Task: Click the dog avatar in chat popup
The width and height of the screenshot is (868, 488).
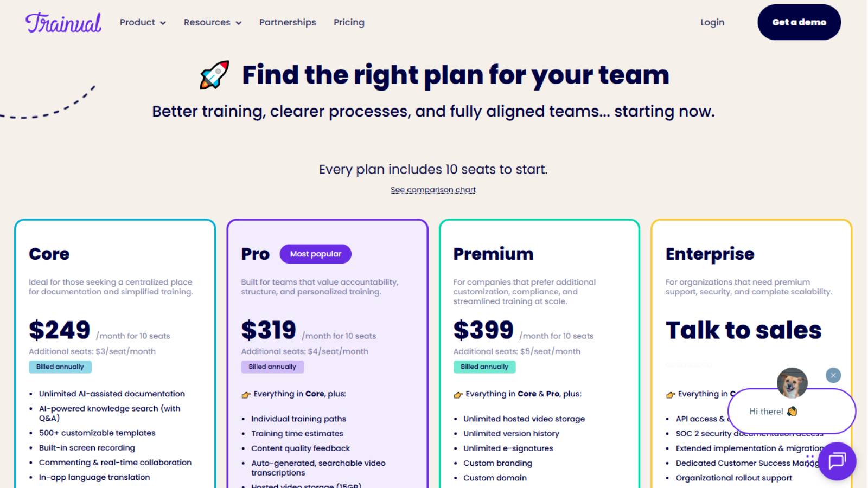Action: [792, 383]
